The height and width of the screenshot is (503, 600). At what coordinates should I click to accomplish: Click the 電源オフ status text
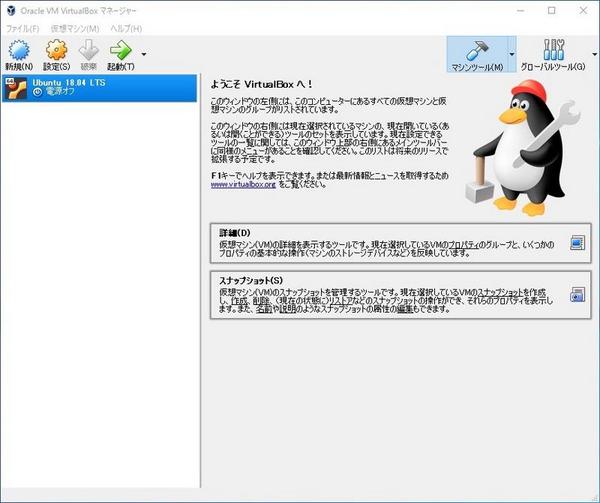pos(60,92)
